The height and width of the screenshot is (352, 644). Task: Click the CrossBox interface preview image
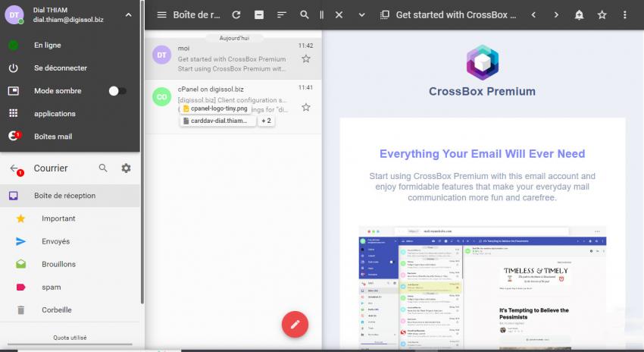(482, 288)
